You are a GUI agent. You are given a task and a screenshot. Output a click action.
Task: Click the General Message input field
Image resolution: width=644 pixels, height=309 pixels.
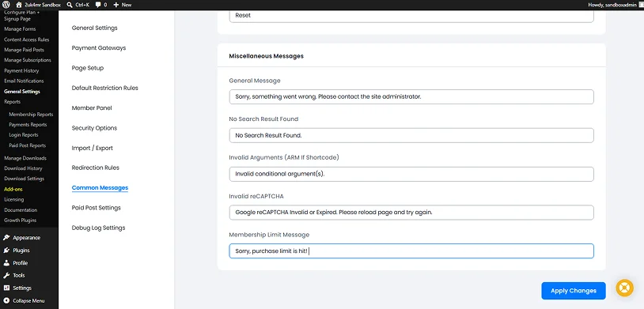(411, 97)
